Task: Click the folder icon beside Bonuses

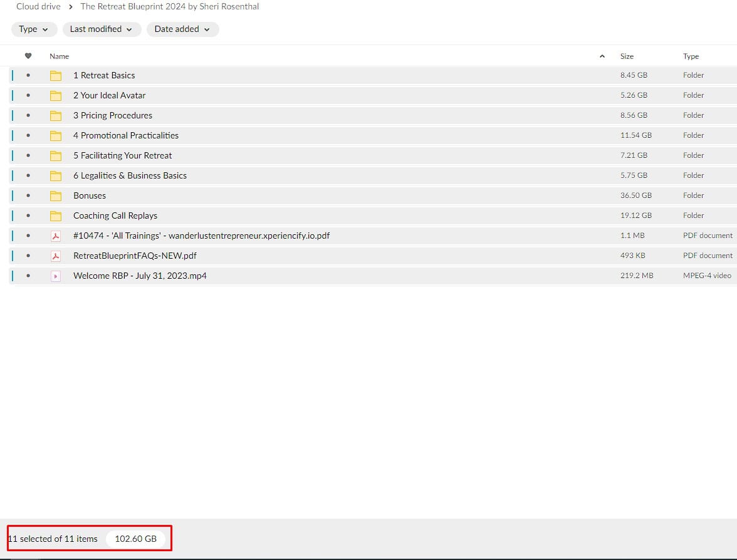Action: pos(56,196)
